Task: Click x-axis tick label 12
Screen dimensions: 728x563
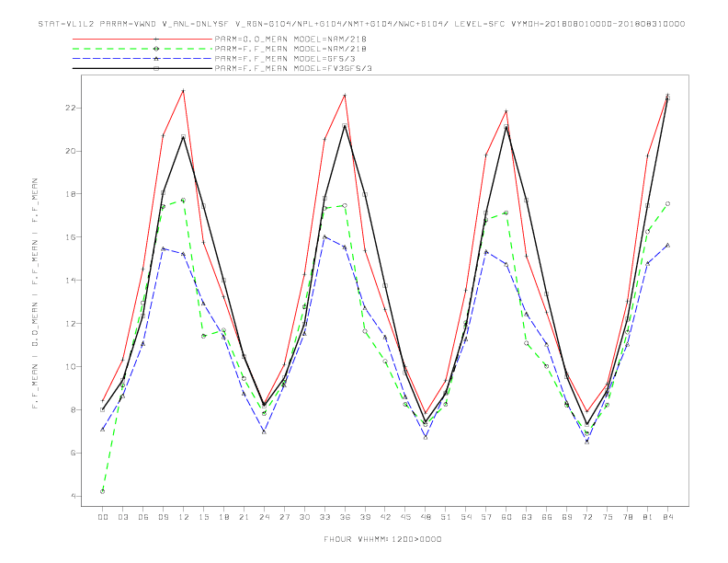Action: (x=184, y=517)
